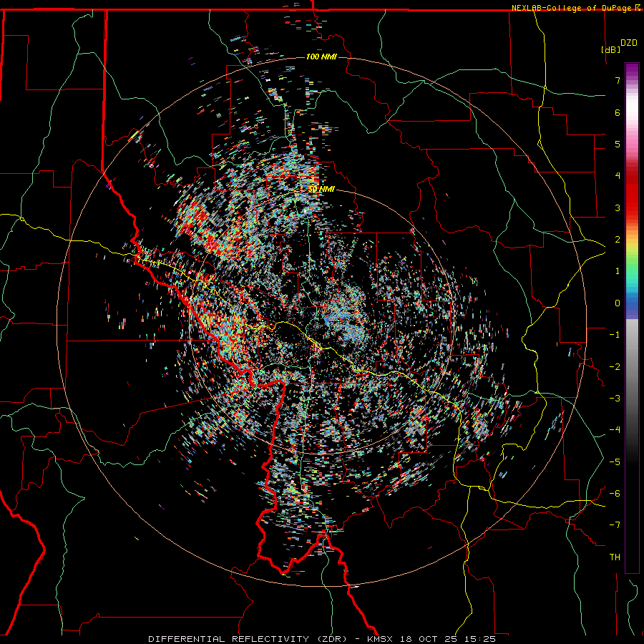The width and height of the screenshot is (644, 644).
Task: Click the 7 value on ZDR scale
Action: 618,80
